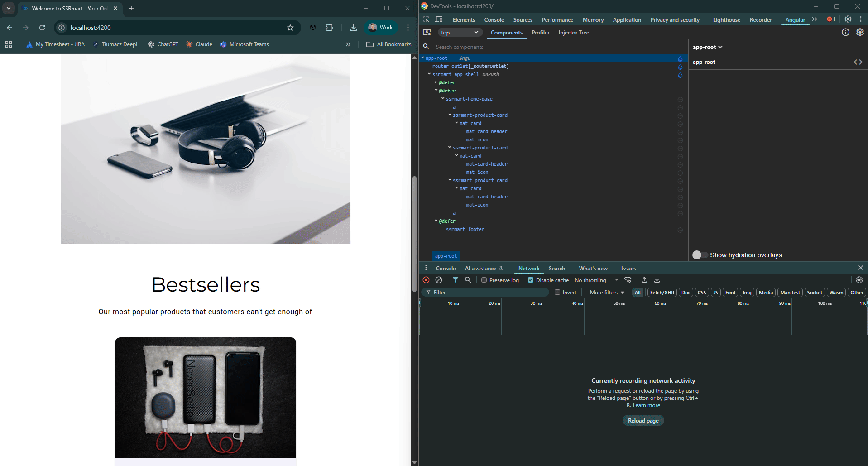Open source code icon for app-root
The width and height of the screenshot is (868, 466).
pyautogui.click(x=858, y=62)
